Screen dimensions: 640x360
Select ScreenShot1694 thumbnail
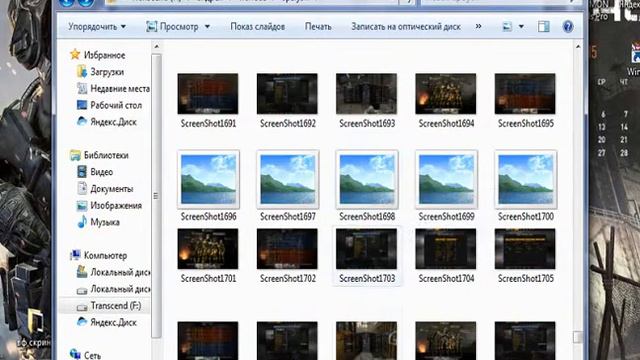[x=446, y=94]
